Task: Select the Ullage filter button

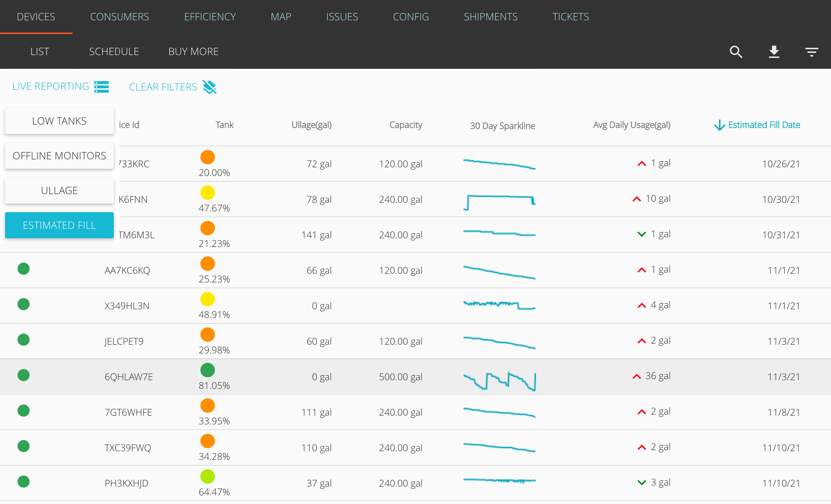Action: [59, 190]
